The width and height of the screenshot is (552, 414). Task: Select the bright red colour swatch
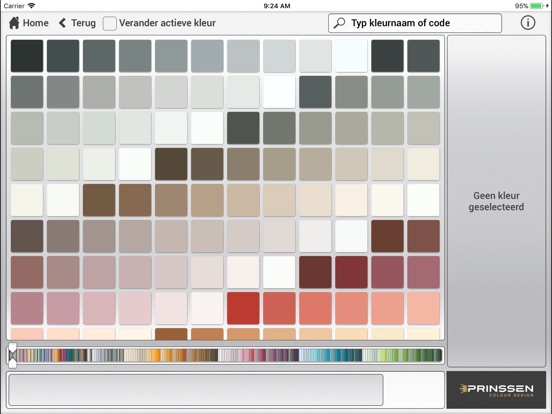pos(243,308)
